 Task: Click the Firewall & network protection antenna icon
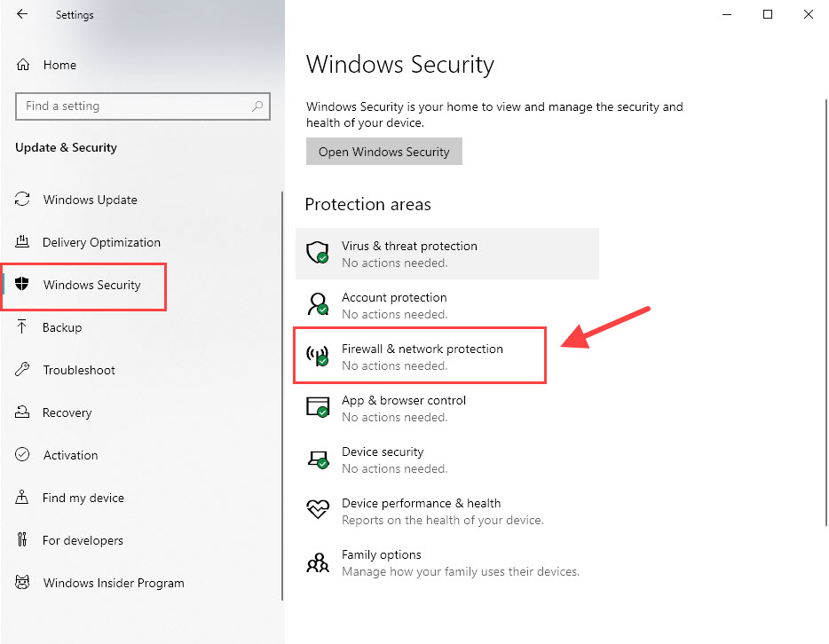(317, 356)
